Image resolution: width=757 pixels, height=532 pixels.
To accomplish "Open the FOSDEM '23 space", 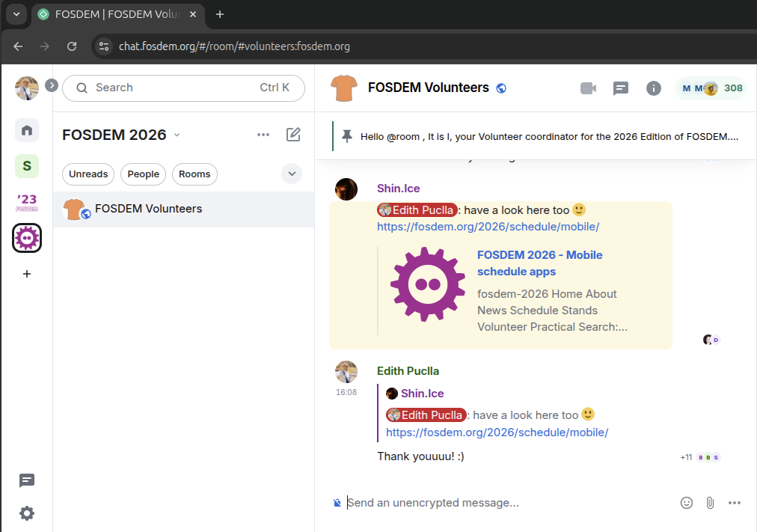I will (x=27, y=202).
